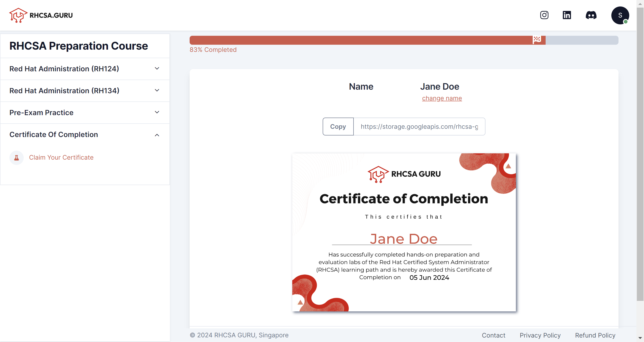Copy the certificate URL
644x342 pixels.
(338, 127)
